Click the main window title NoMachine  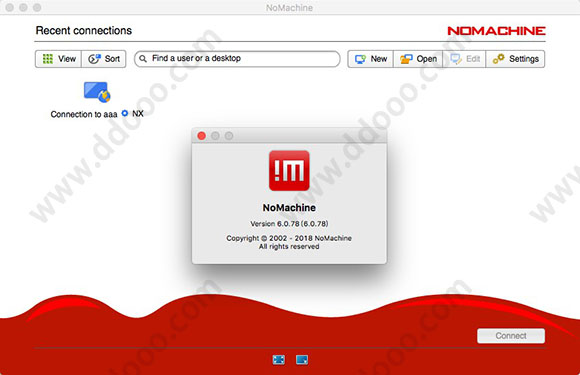coord(289,7)
